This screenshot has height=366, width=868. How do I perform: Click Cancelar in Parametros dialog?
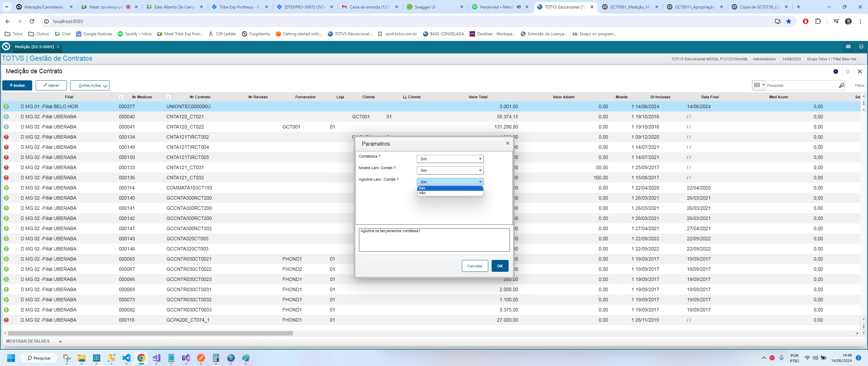474,266
